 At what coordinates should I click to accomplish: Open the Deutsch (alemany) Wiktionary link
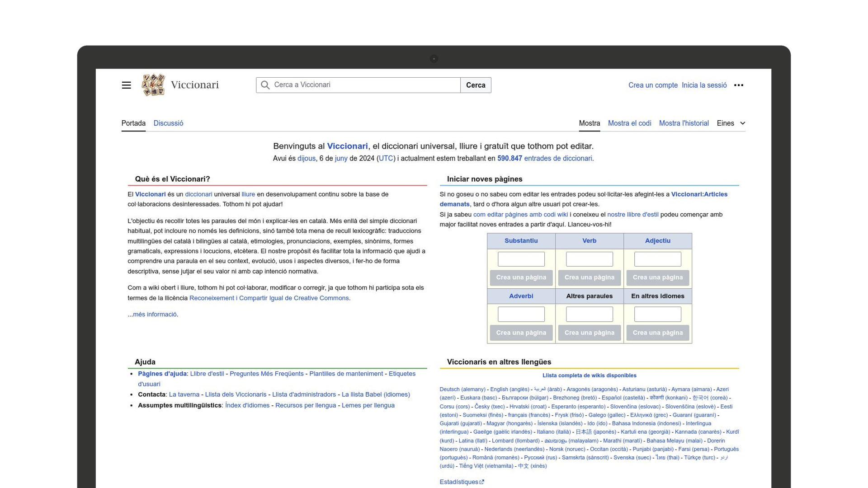coord(462,389)
